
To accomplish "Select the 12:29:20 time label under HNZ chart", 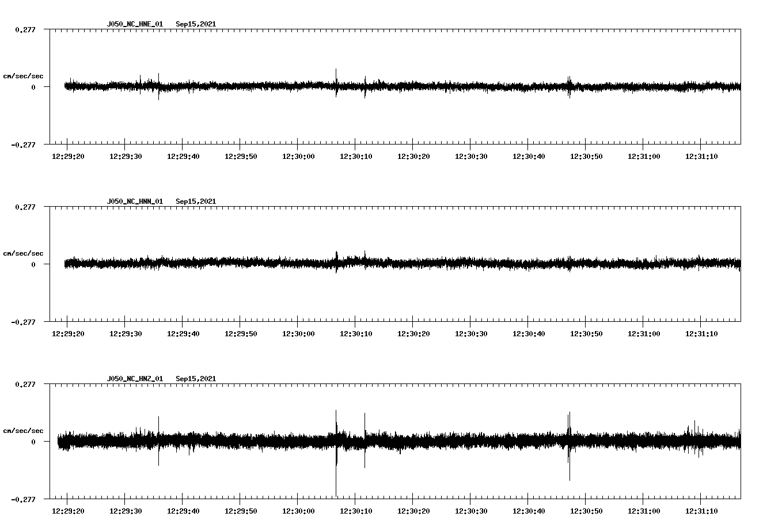I will click(x=67, y=511).
